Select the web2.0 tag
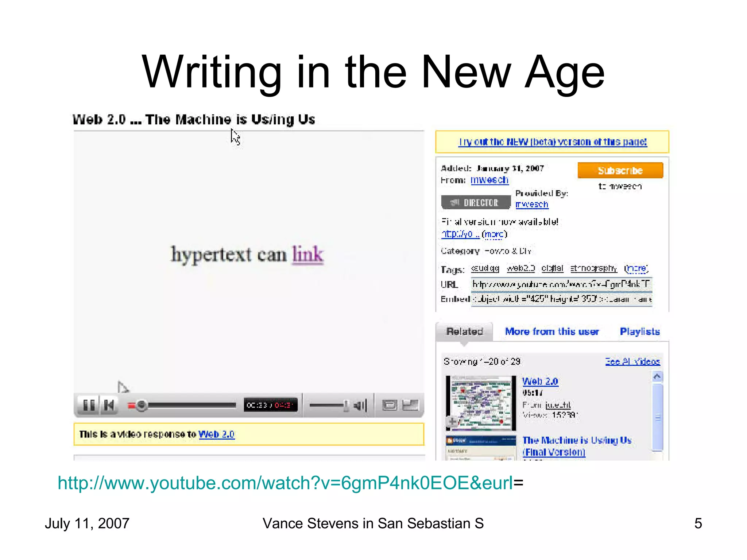The width and height of the screenshot is (747, 560). [520, 268]
